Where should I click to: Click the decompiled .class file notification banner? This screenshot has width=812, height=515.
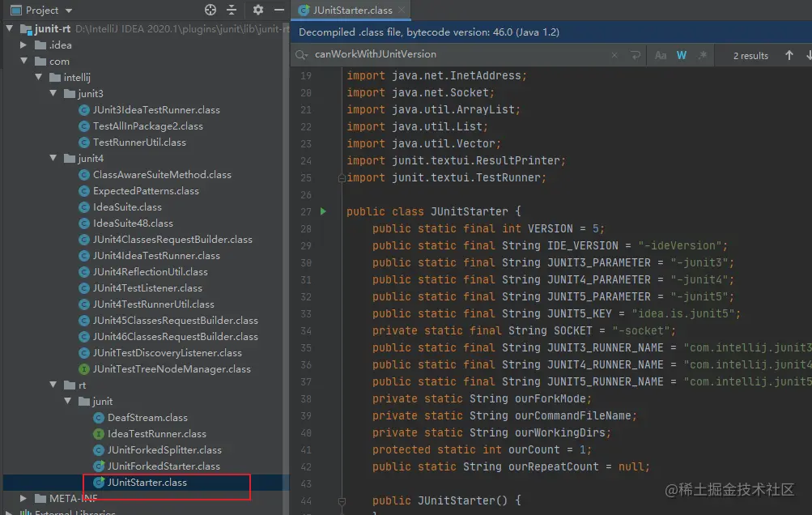pyautogui.click(x=551, y=32)
